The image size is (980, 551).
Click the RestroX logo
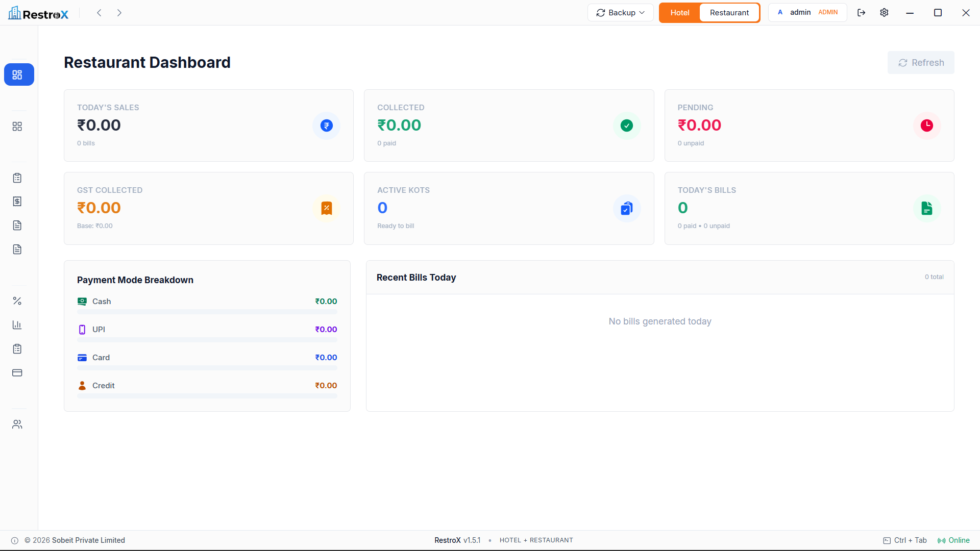38,13
